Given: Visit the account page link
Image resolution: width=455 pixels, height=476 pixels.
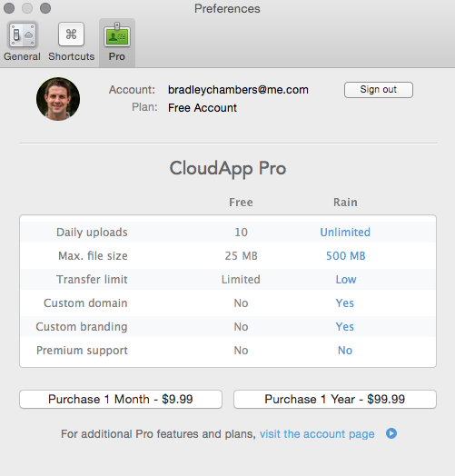Looking at the screenshot, I should (x=317, y=434).
